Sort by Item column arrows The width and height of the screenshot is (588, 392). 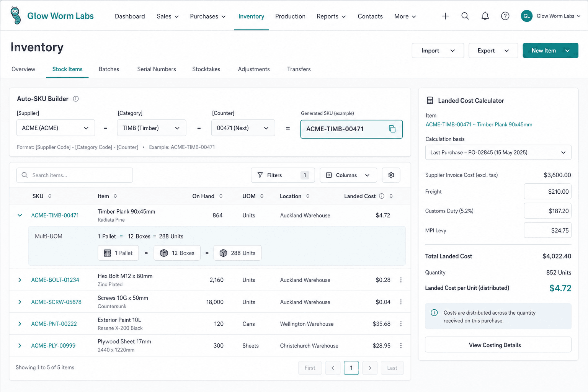point(115,196)
